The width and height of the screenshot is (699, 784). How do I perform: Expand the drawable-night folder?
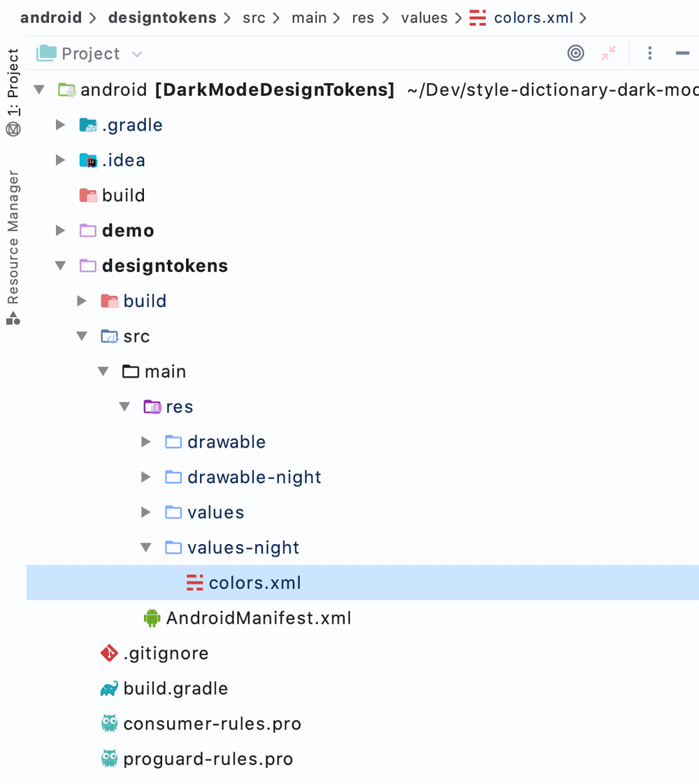146,477
